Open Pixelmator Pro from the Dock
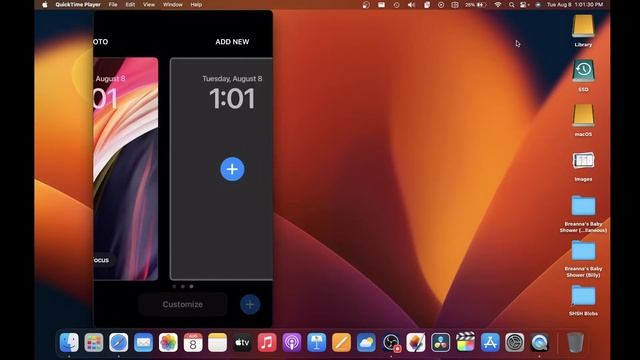This screenshot has height=360, width=640. [416, 342]
